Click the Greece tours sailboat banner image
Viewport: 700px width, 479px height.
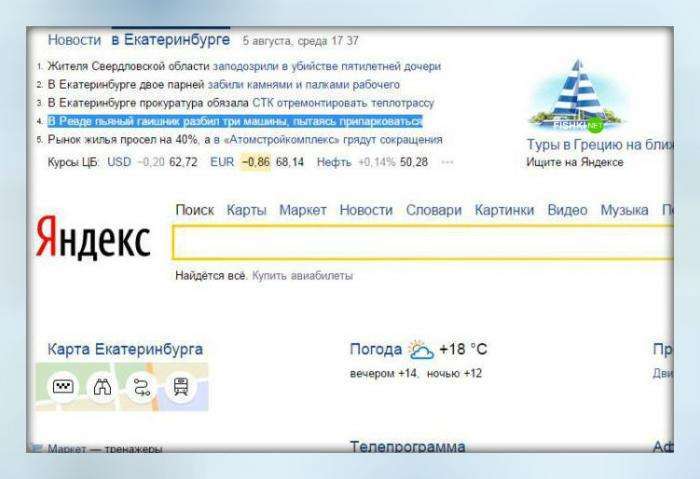577,95
